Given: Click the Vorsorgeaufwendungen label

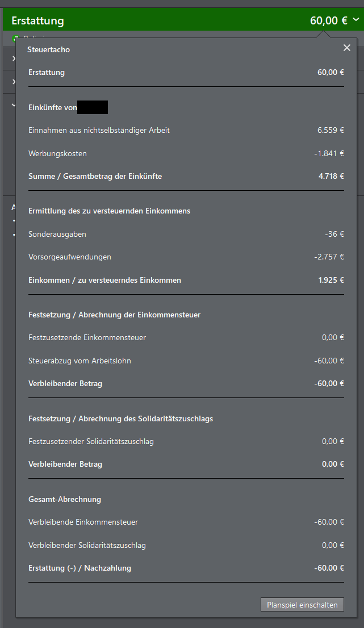Looking at the screenshot, I should tap(69, 257).
